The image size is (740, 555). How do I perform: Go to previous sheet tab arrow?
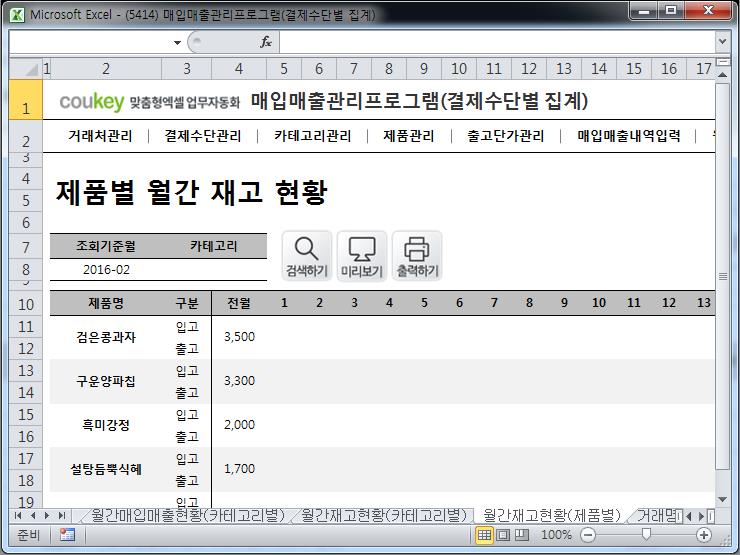click(x=33, y=515)
